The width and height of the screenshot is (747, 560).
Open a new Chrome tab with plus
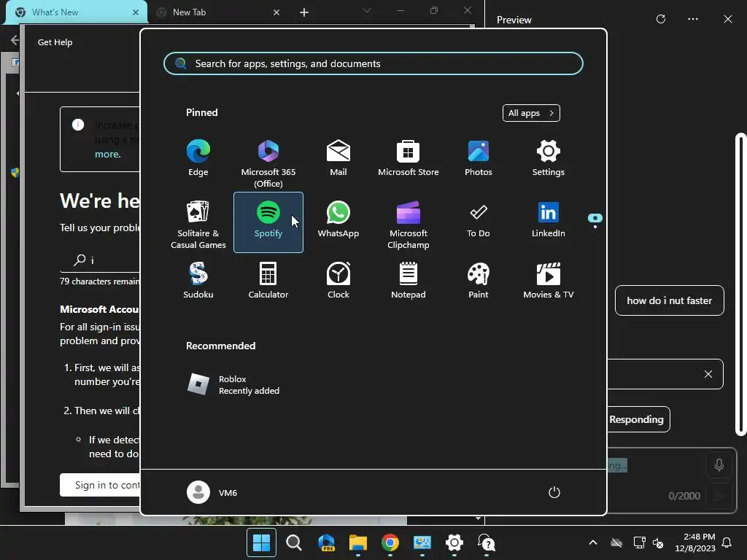[x=304, y=12]
